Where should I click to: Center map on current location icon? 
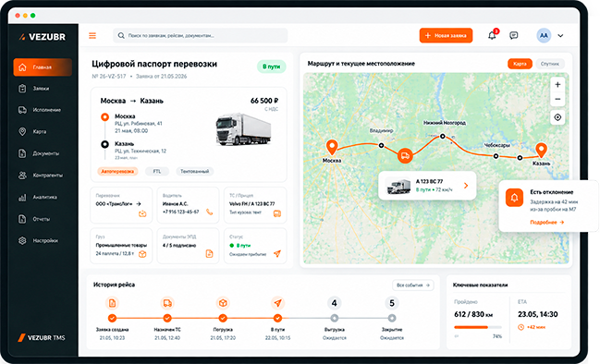tap(557, 117)
